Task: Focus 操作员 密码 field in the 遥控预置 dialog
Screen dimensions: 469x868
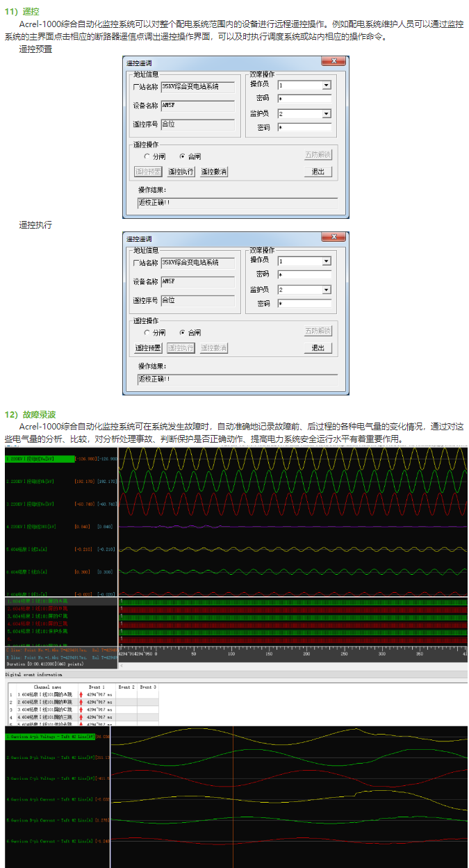Action: 304,99
